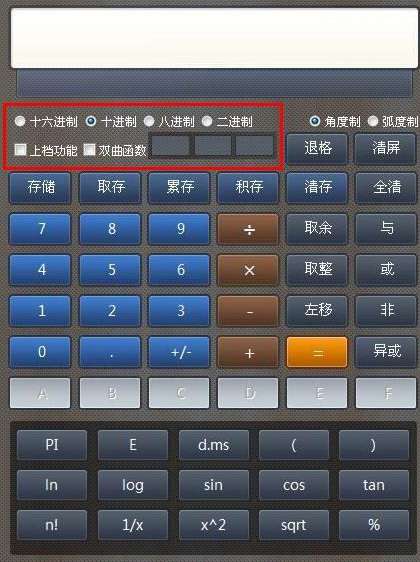Click the 退格 backspace button
The height and width of the screenshot is (562, 420).
317,148
